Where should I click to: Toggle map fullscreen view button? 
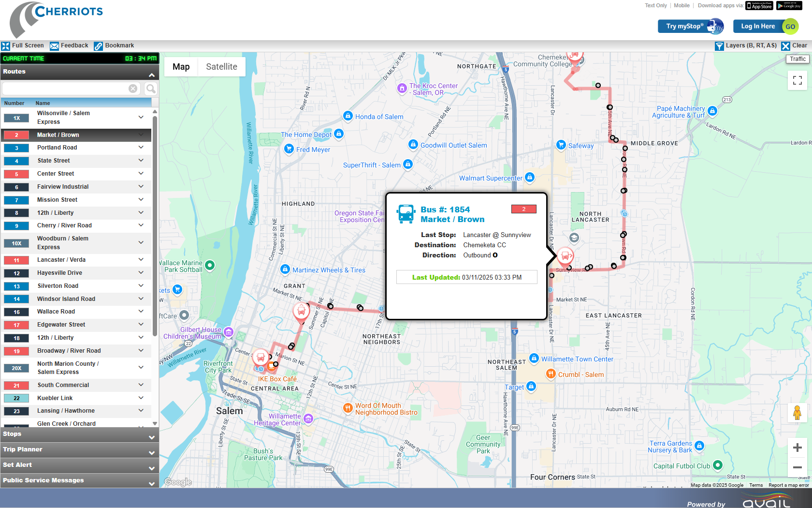pyautogui.click(x=797, y=80)
